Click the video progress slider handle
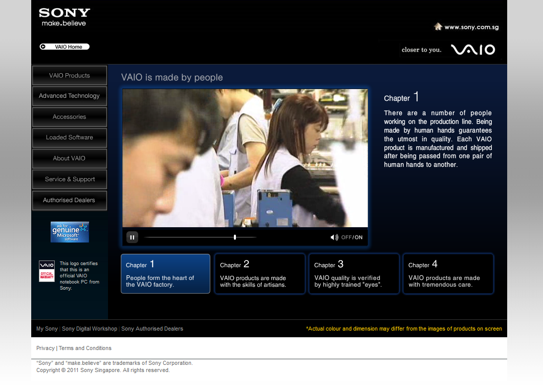This screenshot has width=543, height=392. coord(235,237)
